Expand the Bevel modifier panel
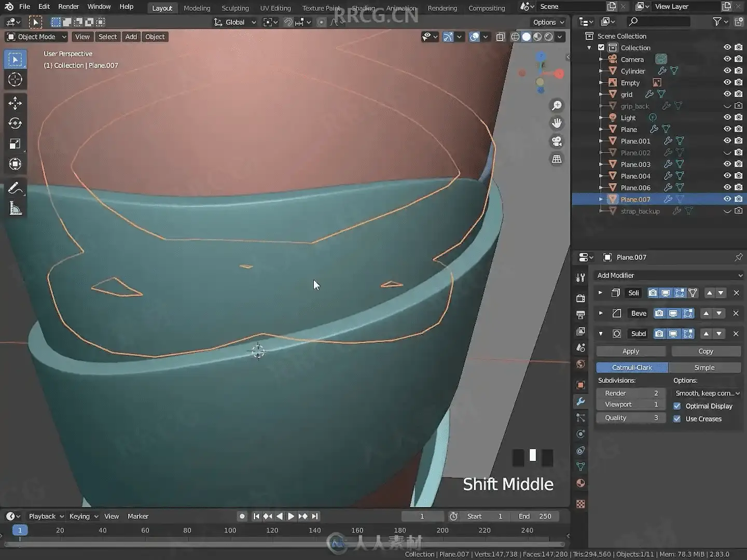747x560 pixels. coord(601,313)
